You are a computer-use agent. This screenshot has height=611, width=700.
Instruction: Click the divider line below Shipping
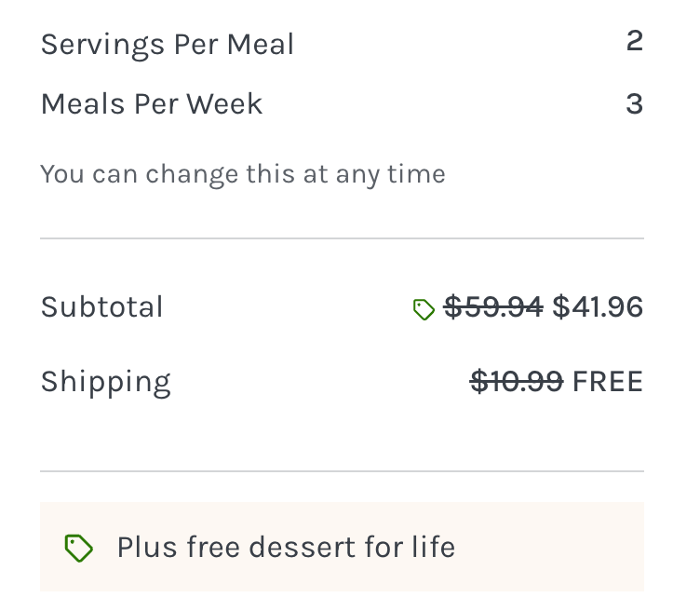pos(342,471)
